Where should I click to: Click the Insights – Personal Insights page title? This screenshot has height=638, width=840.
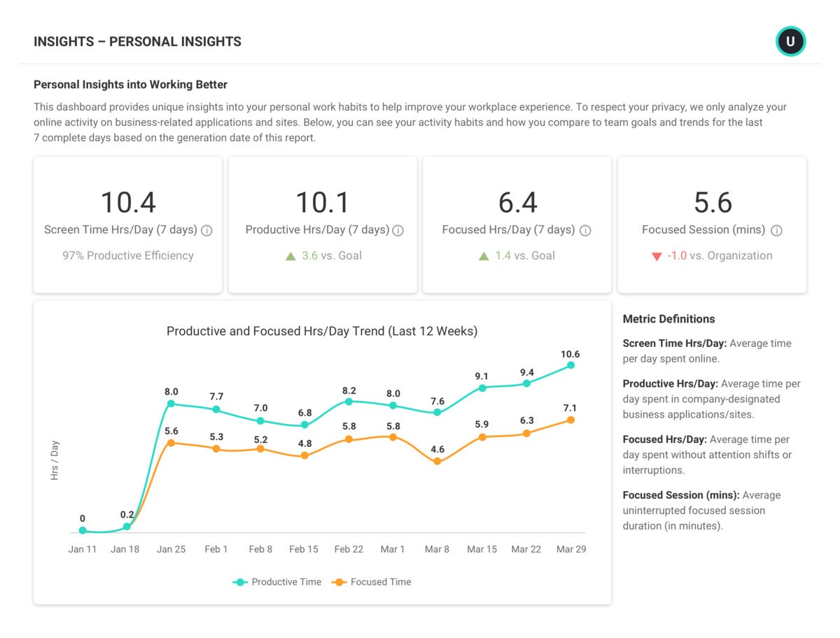[x=137, y=41]
